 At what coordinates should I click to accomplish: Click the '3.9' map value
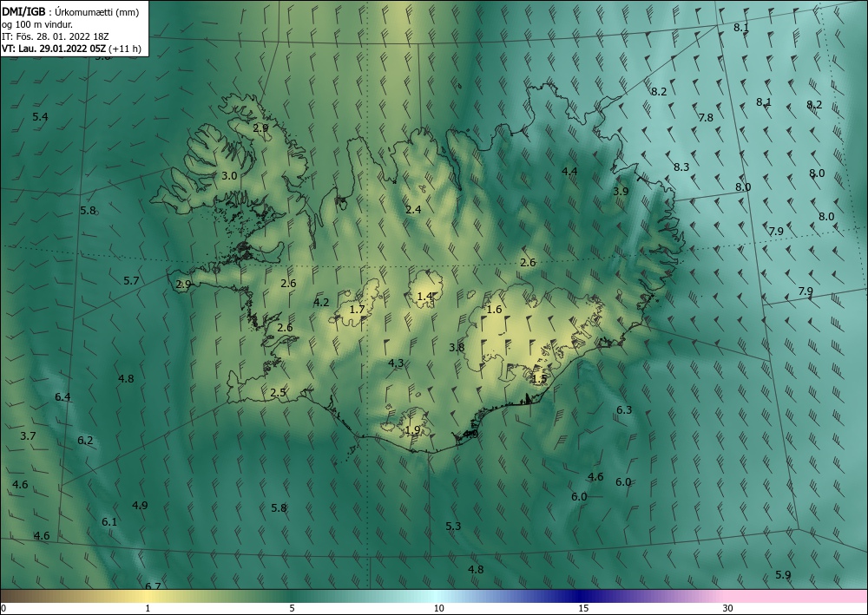coord(621,191)
